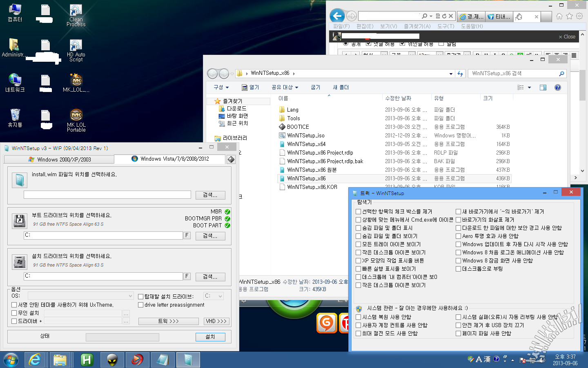588x368 pixels.
Task: Click the explorer refresh arrows icon
Action: click(x=461, y=74)
